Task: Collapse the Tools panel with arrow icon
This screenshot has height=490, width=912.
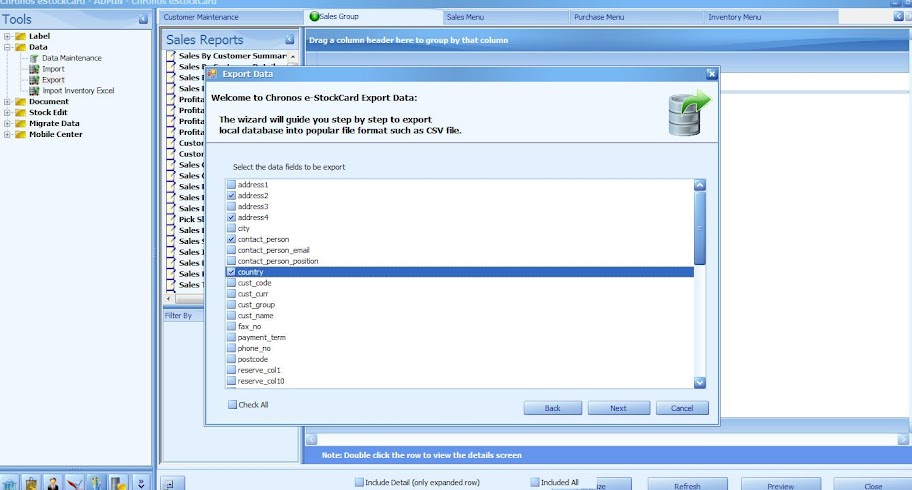Action: (143, 19)
